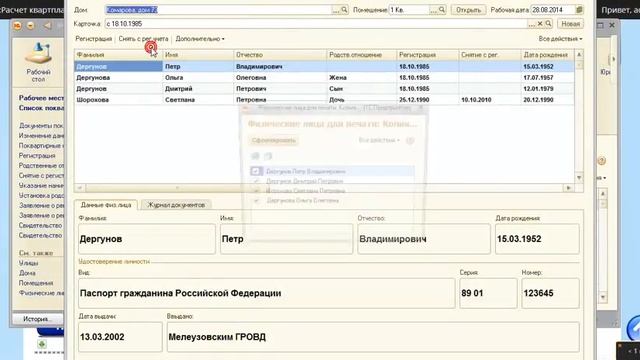Click the Открыть button
The image size is (640, 360).
pos(468,10)
